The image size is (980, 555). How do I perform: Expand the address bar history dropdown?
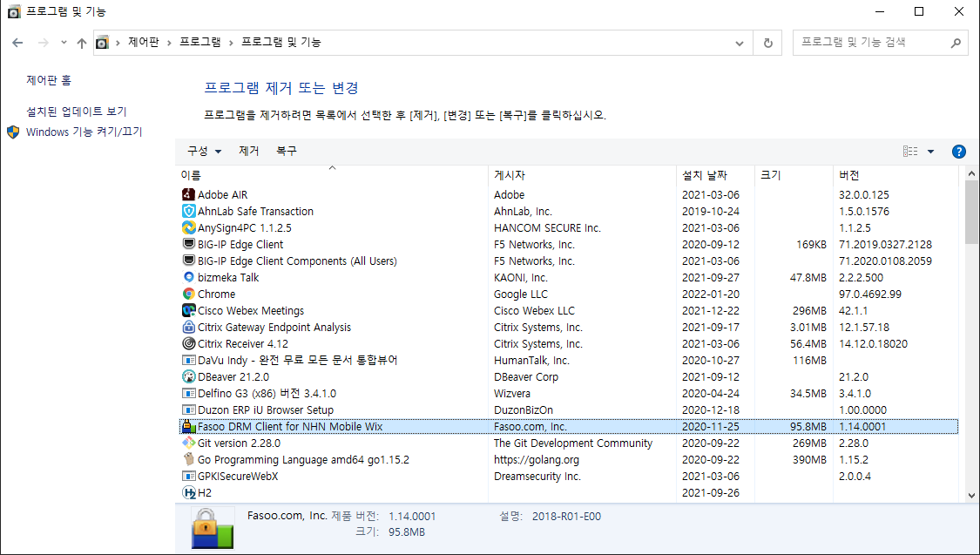click(740, 43)
